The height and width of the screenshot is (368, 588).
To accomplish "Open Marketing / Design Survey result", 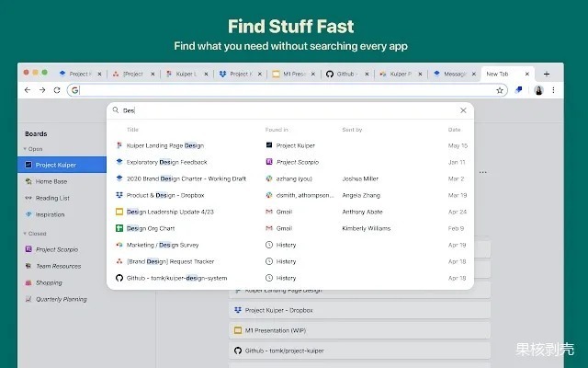I will (290, 245).
